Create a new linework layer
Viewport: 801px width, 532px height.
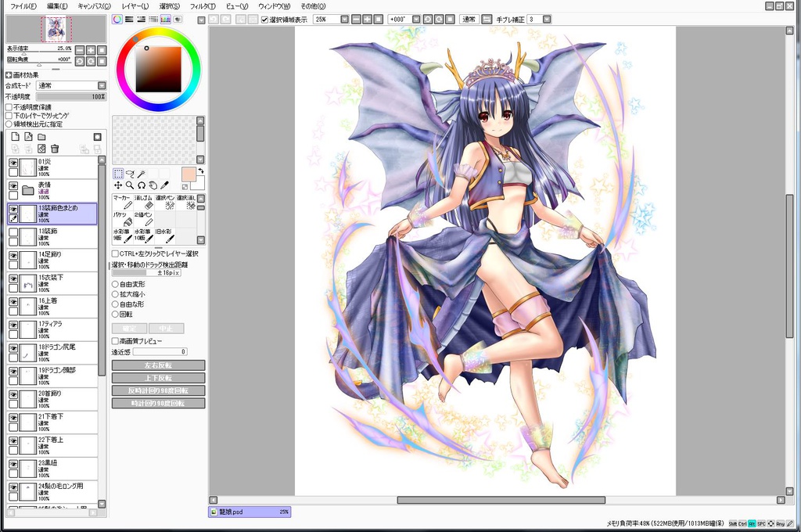click(29, 136)
